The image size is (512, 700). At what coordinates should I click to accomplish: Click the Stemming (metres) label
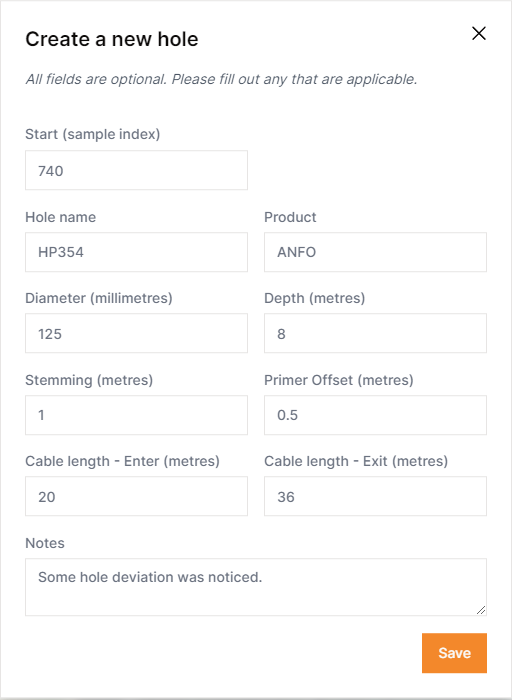tap(89, 380)
